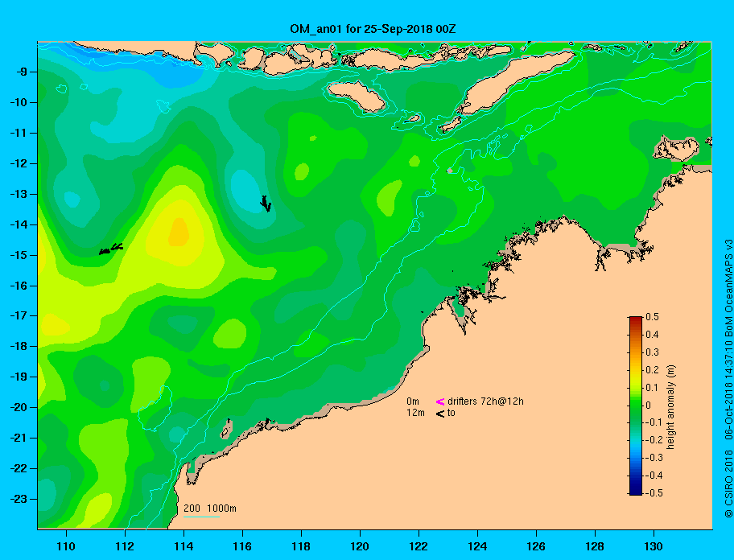Click the 0.2 color bar label
Screen dimensions: 734x560
[x=652, y=369]
